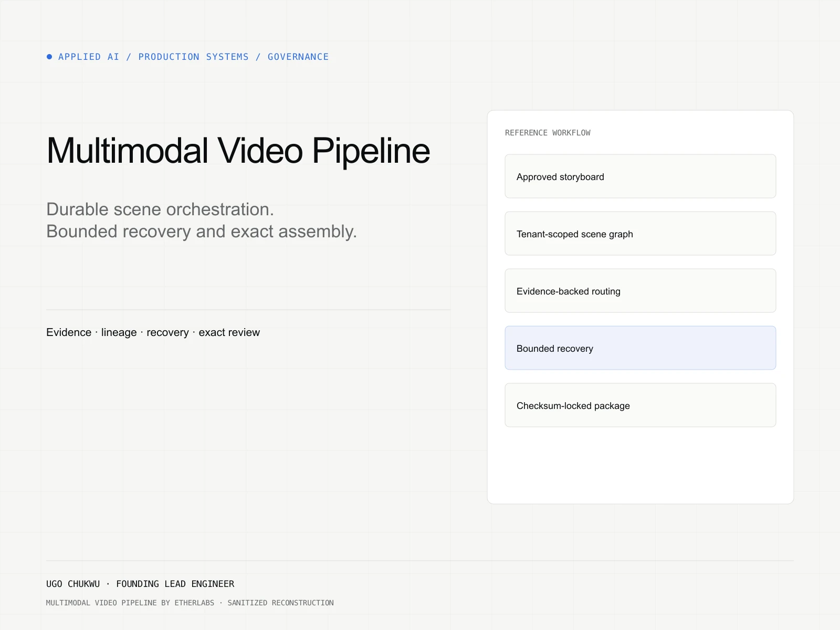Click the Multimodal Video Pipeline title

click(x=238, y=151)
